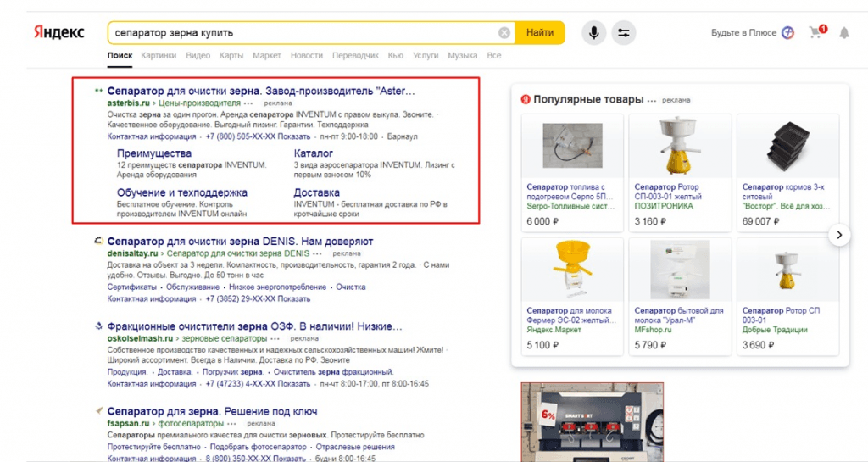Screen dimensions: 868x462
Task: Start voice search with microphone icon
Action: pyautogui.click(x=593, y=33)
